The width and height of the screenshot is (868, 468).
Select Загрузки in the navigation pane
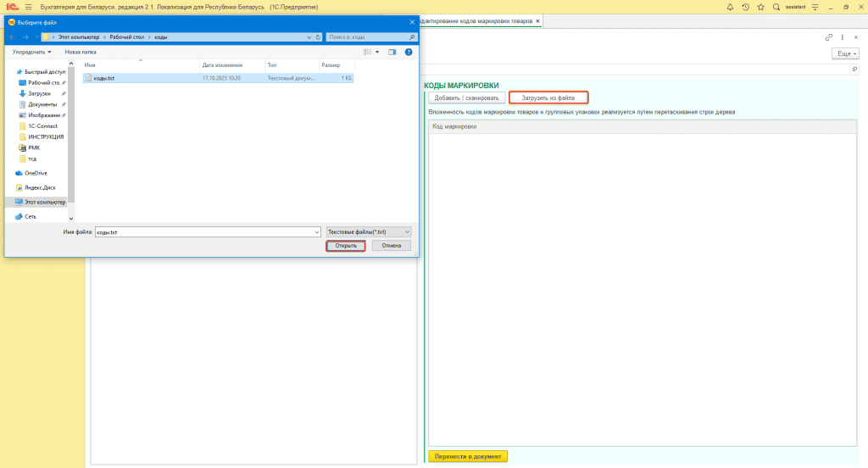click(39, 93)
